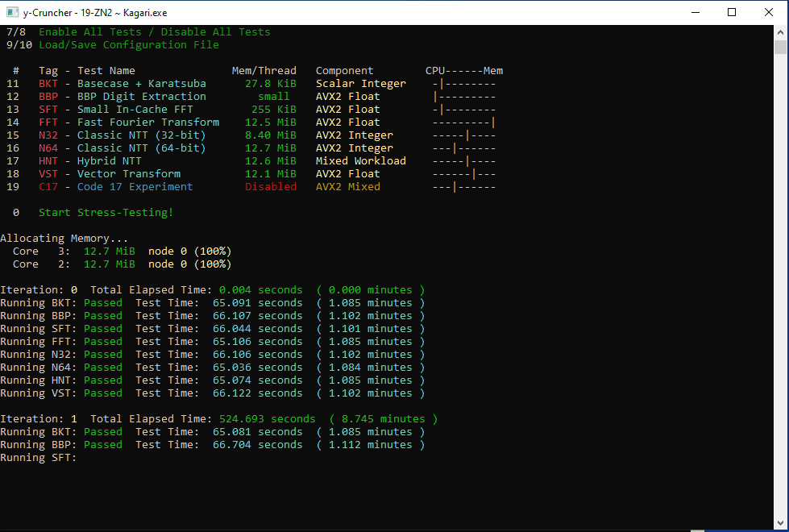Click the '8.745 minutes' elapsed value

tap(384, 419)
